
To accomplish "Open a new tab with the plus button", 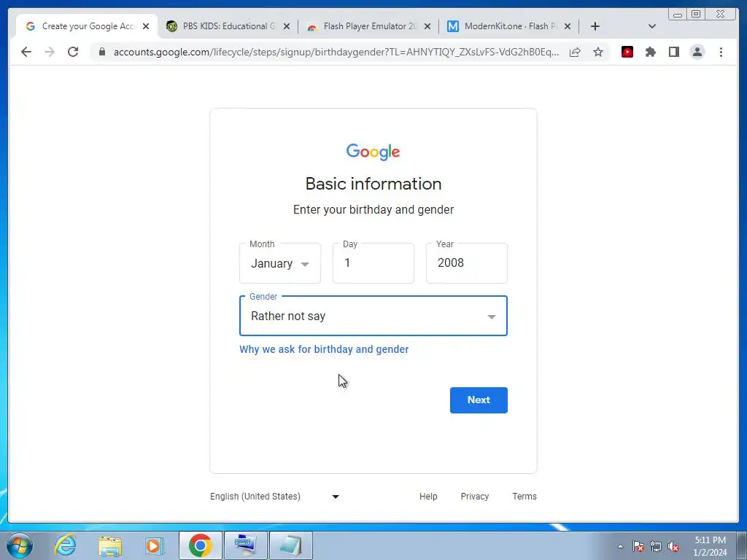I will point(595,26).
